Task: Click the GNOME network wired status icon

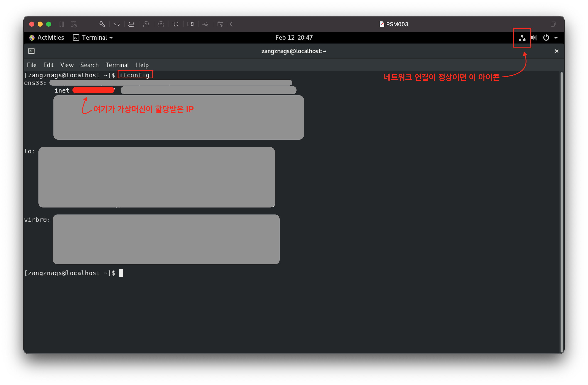Action: pyautogui.click(x=522, y=38)
